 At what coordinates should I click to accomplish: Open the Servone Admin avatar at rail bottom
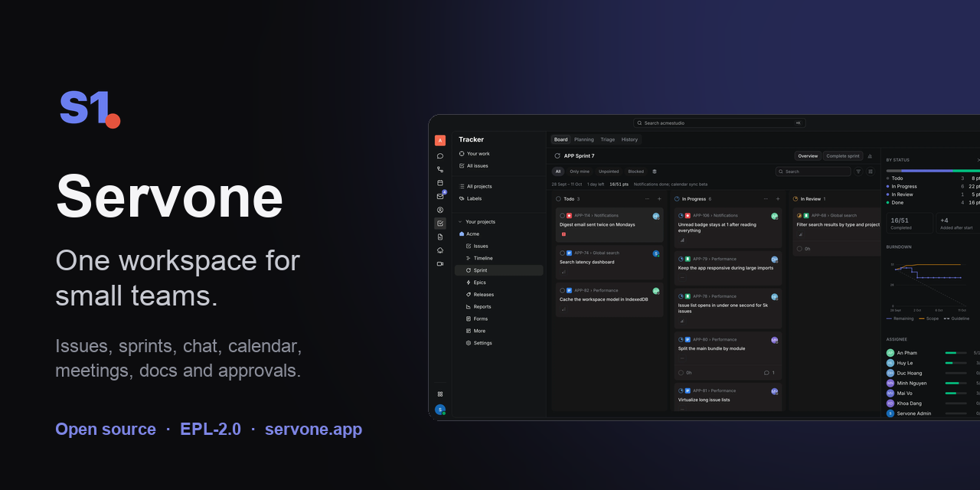pyautogui.click(x=440, y=410)
